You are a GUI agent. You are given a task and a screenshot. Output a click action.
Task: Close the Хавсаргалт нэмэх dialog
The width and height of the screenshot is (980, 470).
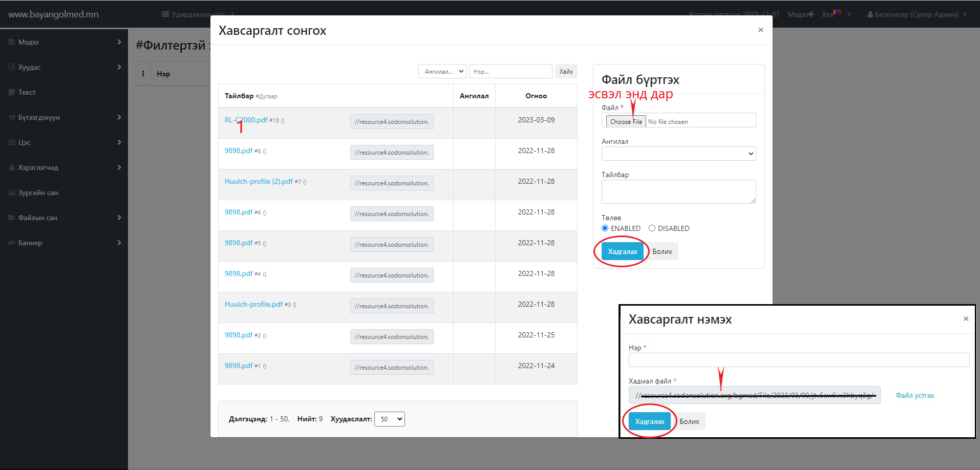tap(966, 319)
